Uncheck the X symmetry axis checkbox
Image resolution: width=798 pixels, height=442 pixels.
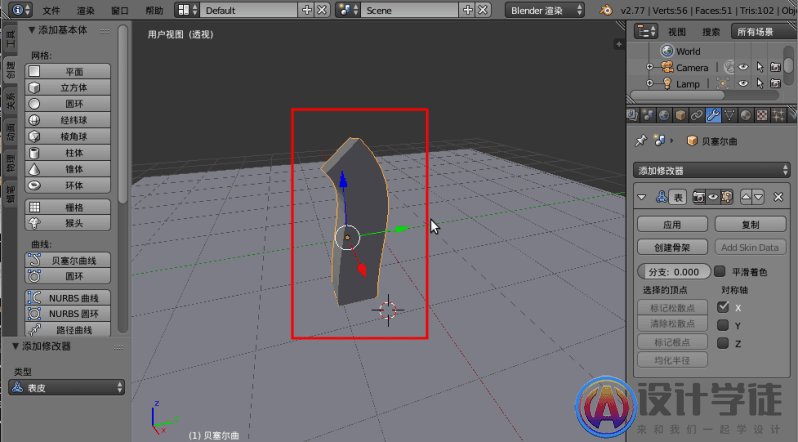[x=723, y=307]
